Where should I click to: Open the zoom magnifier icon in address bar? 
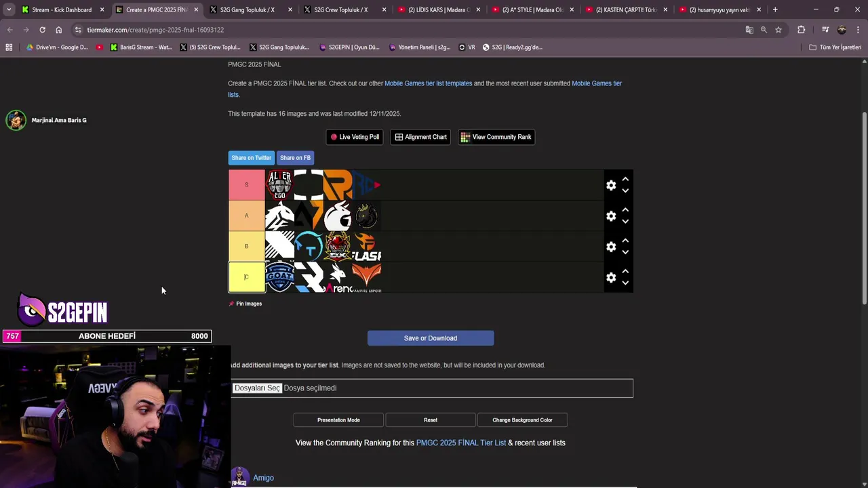click(x=764, y=30)
